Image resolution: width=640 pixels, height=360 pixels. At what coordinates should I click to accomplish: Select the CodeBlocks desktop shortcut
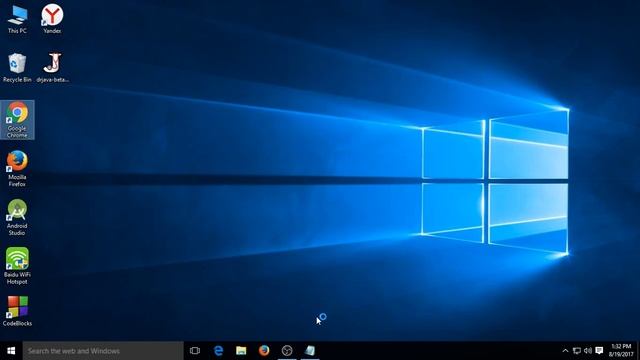pyautogui.click(x=17, y=311)
